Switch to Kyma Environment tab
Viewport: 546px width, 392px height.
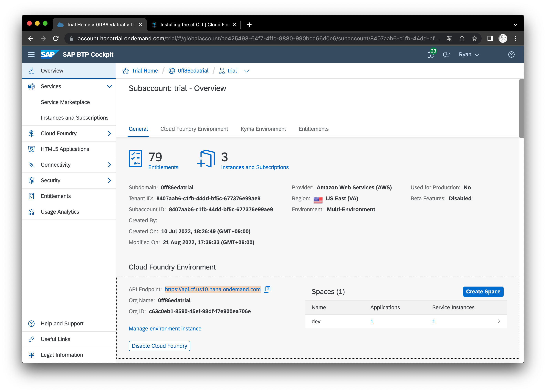[263, 129]
